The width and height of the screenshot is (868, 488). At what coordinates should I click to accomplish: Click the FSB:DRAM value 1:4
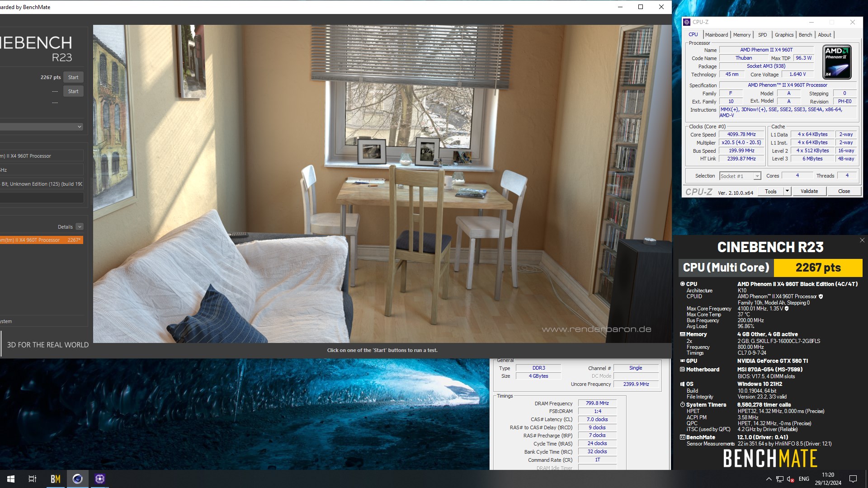pos(597,412)
